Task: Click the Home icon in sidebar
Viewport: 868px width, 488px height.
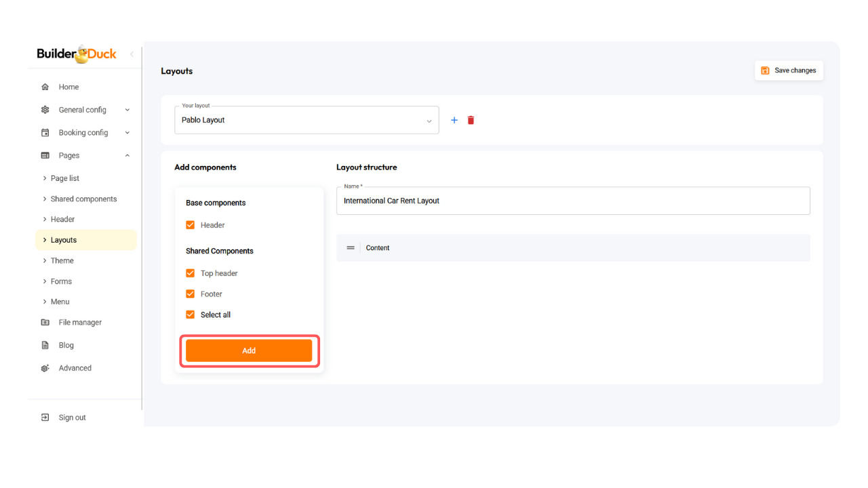Action: [x=45, y=87]
